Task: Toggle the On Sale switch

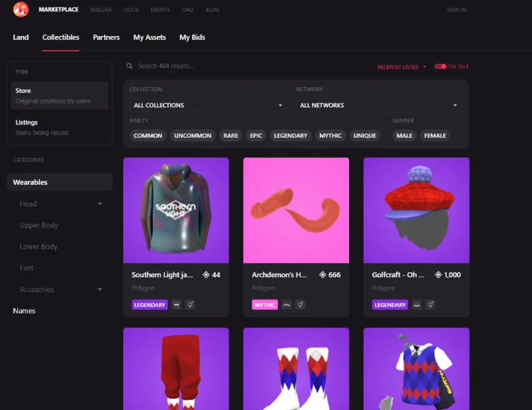Action: [440, 67]
